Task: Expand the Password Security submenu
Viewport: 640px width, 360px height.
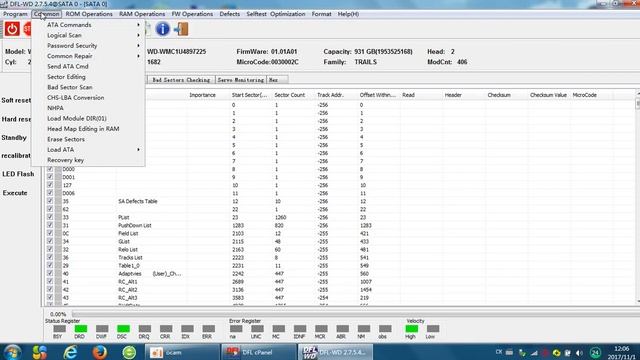Action: [x=88, y=46]
